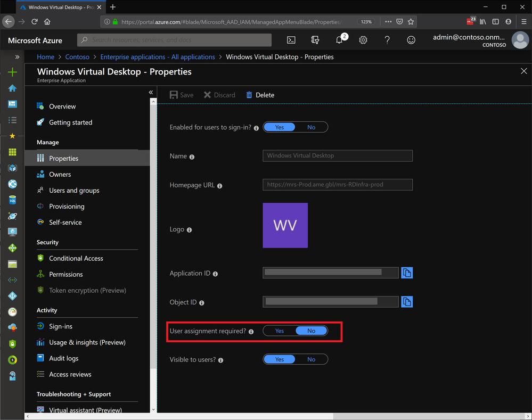Open the feedback smiley icon

point(411,40)
